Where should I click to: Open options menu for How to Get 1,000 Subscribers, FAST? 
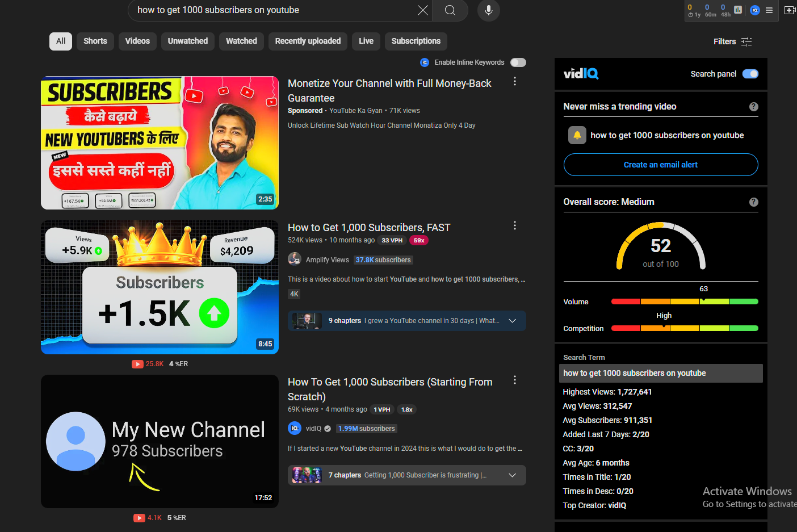[x=515, y=225]
